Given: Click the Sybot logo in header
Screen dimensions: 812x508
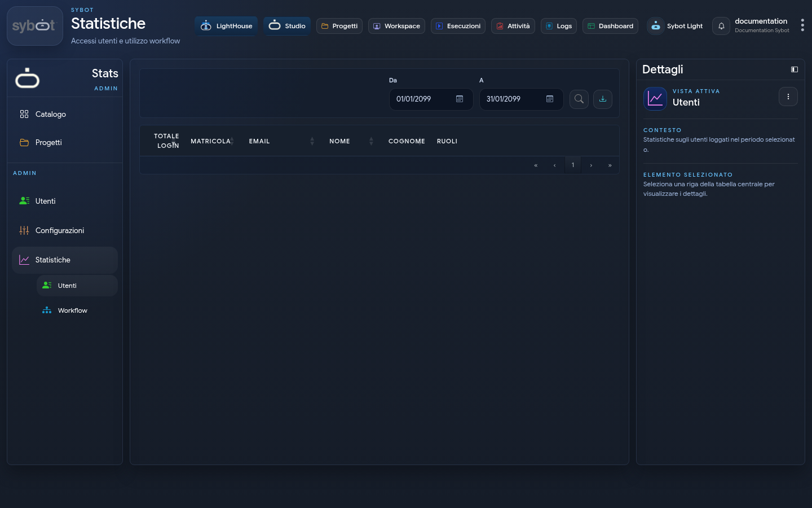Looking at the screenshot, I should tap(35, 26).
